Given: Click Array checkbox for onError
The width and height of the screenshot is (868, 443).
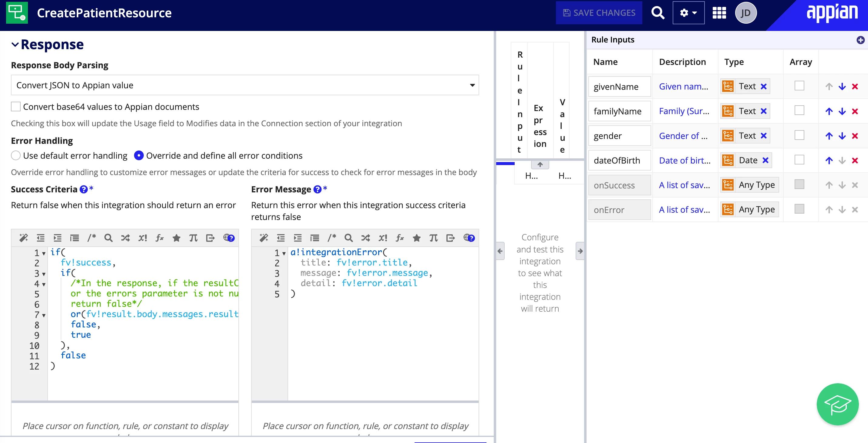Looking at the screenshot, I should pos(799,209).
